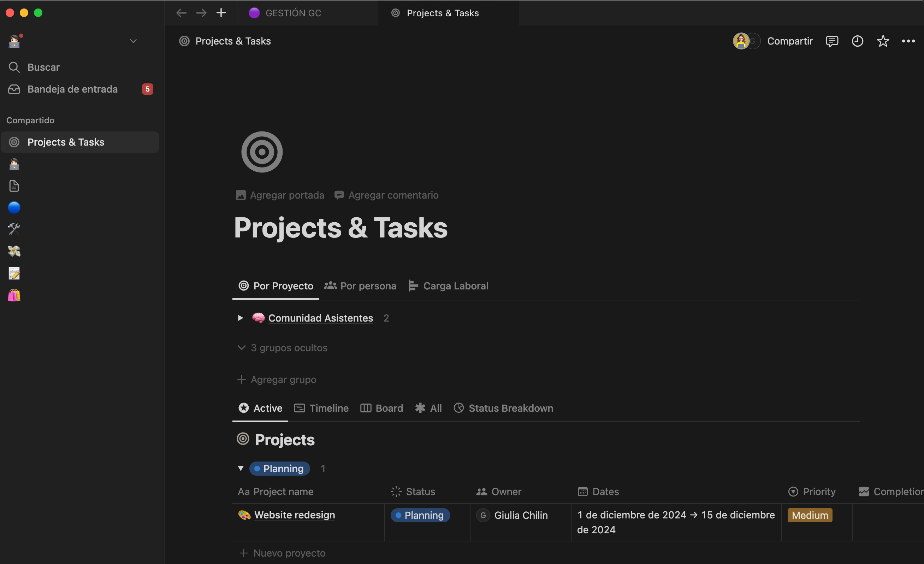This screenshot has width=924, height=564.
Task: Open the shopping bags sidebar page
Action: coord(14,295)
